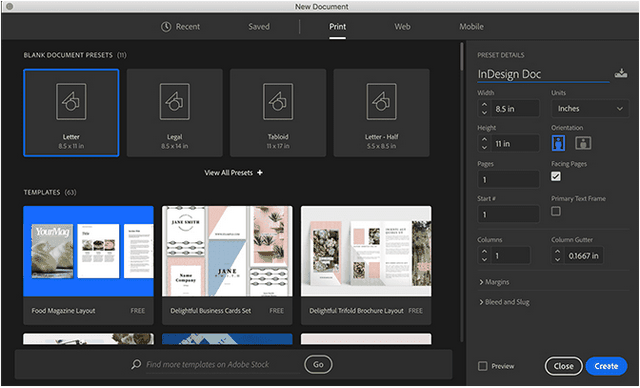Viewport: 640px width, 388px height.
Task: Toggle the Preview checkbox
Action: tap(482, 366)
